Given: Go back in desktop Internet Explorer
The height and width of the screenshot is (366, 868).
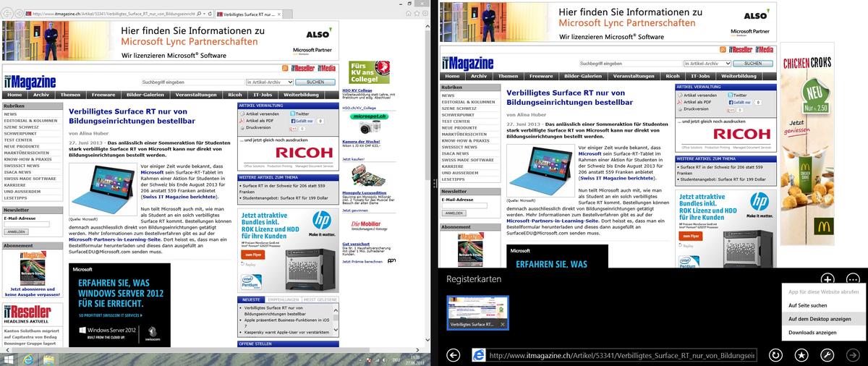Looking at the screenshot, I should coord(8,13).
